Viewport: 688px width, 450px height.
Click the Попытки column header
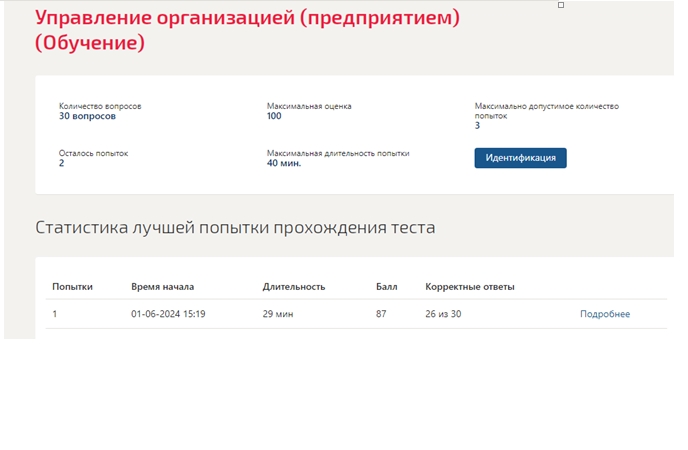pyautogui.click(x=72, y=287)
